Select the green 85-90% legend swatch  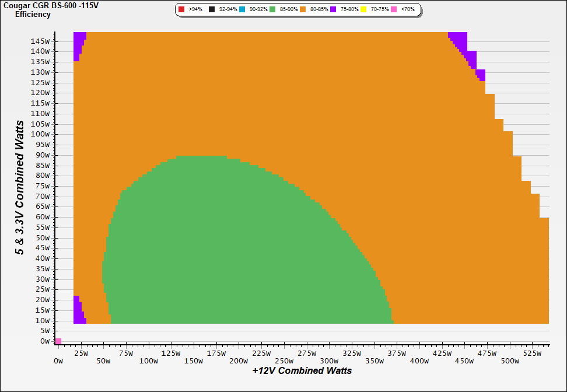272,10
